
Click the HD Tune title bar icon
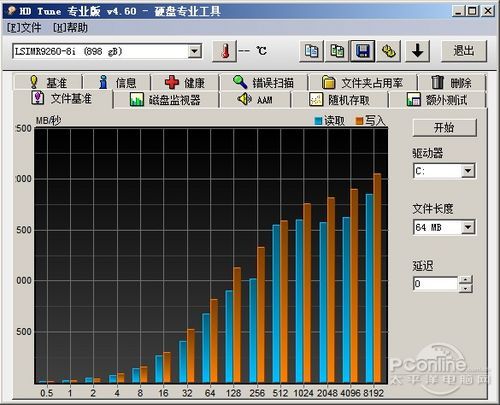coord(12,11)
